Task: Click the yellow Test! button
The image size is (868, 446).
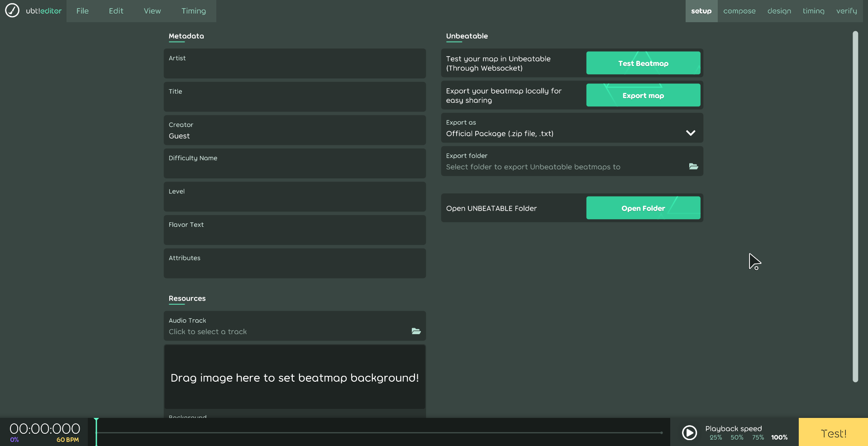Action: click(833, 432)
